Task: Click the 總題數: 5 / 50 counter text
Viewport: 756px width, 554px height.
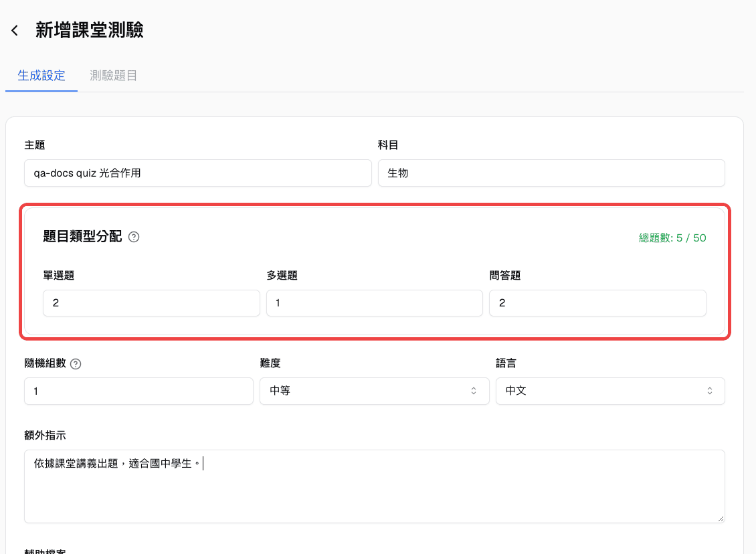Action: [x=672, y=238]
